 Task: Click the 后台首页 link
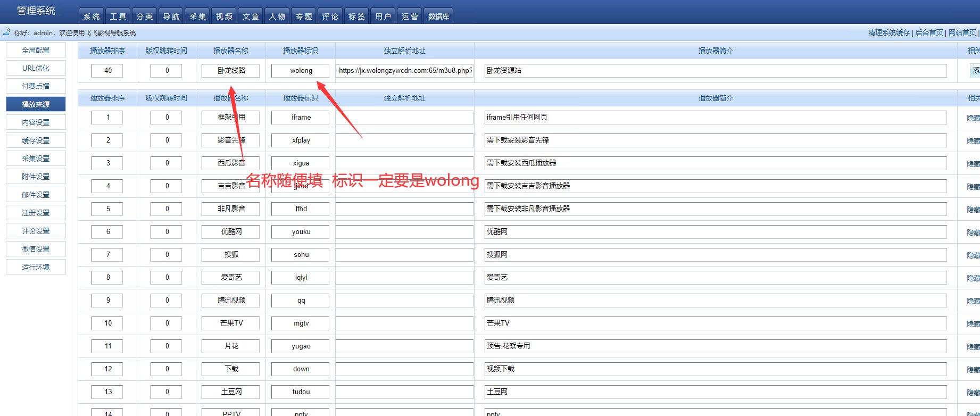[x=929, y=32]
